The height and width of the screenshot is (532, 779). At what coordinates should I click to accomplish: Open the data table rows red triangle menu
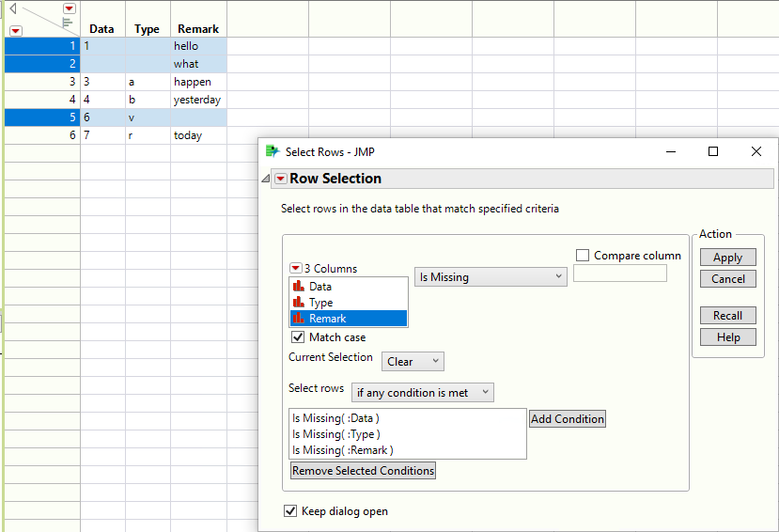(x=15, y=30)
